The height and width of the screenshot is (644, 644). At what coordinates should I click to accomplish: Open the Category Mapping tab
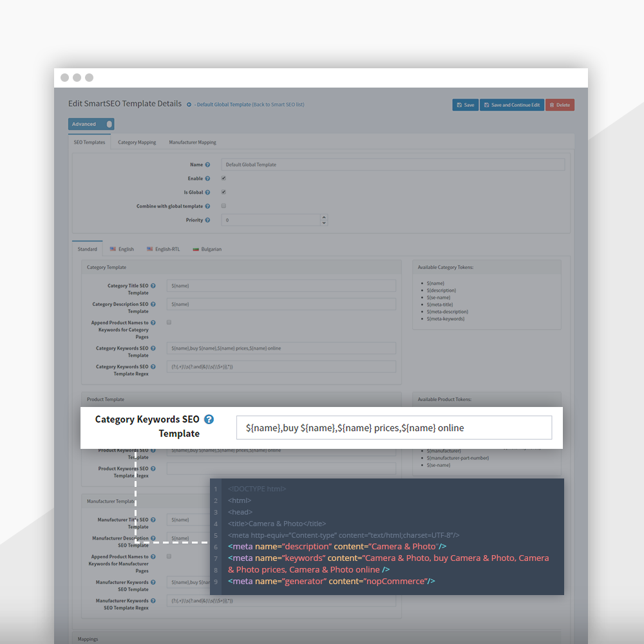point(137,142)
